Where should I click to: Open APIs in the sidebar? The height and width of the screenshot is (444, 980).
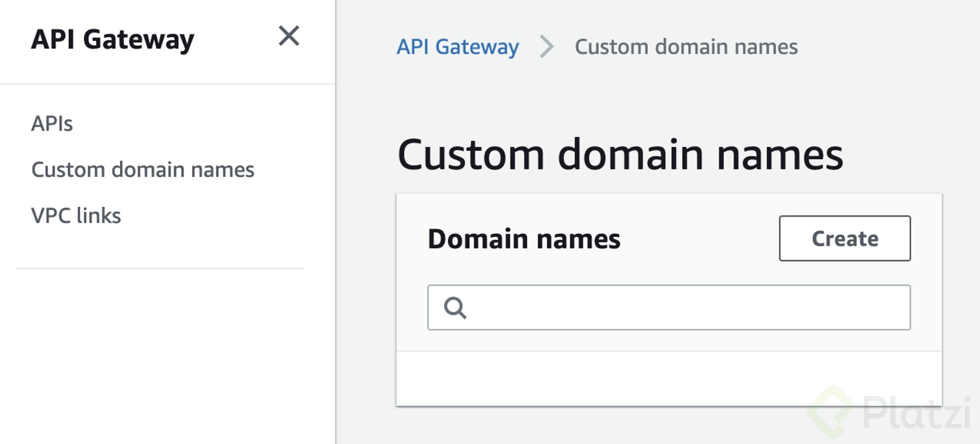tap(52, 123)
